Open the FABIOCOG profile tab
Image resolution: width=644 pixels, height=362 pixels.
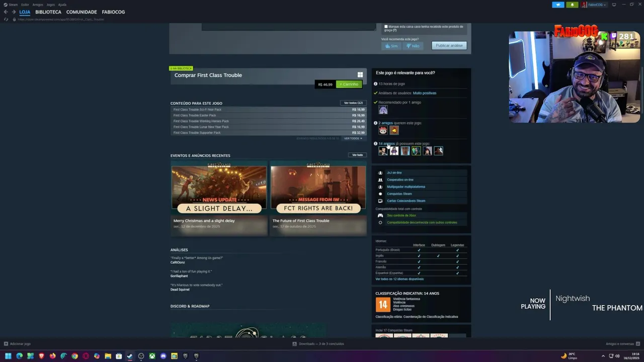[113, 12]
